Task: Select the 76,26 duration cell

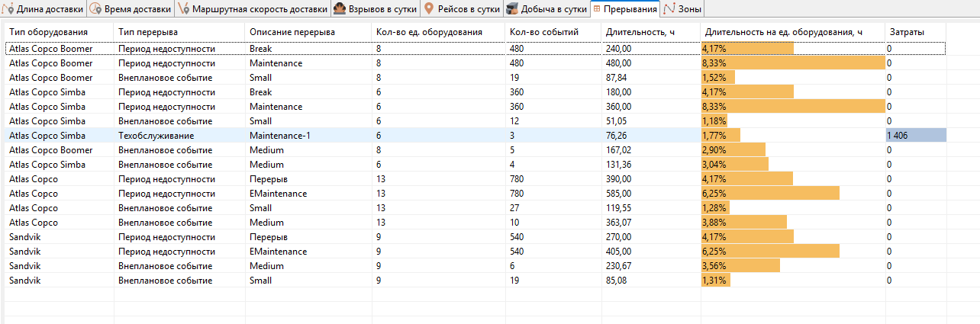Action: click(651, 136)
